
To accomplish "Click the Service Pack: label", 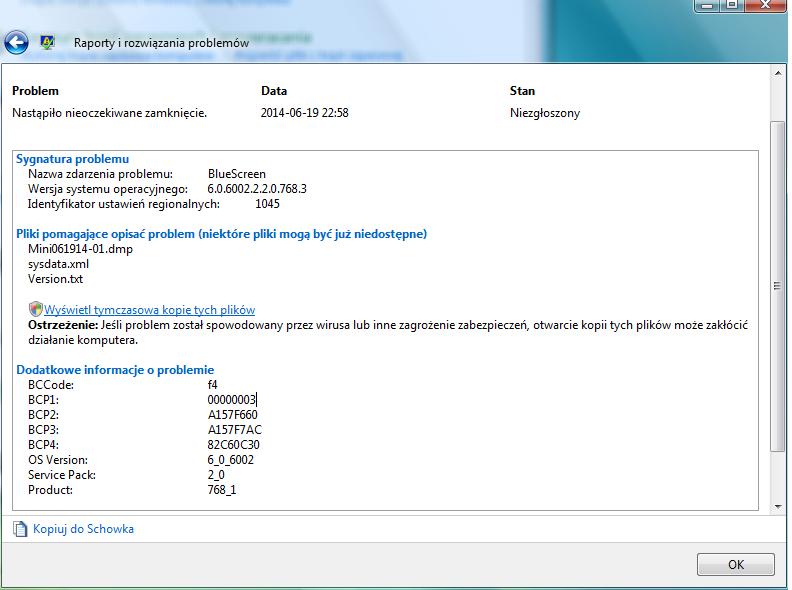I will click(62, 475).
